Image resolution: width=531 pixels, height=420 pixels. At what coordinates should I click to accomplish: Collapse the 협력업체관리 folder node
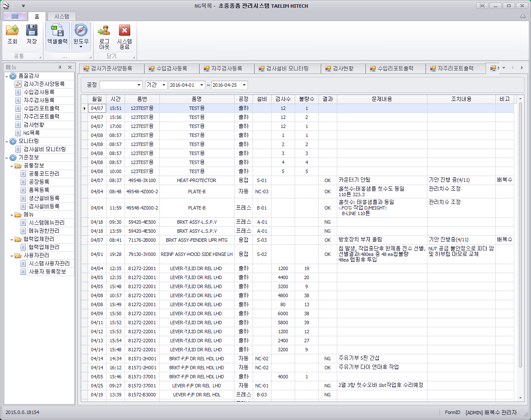pyautogui.click(x=12, y=240)
